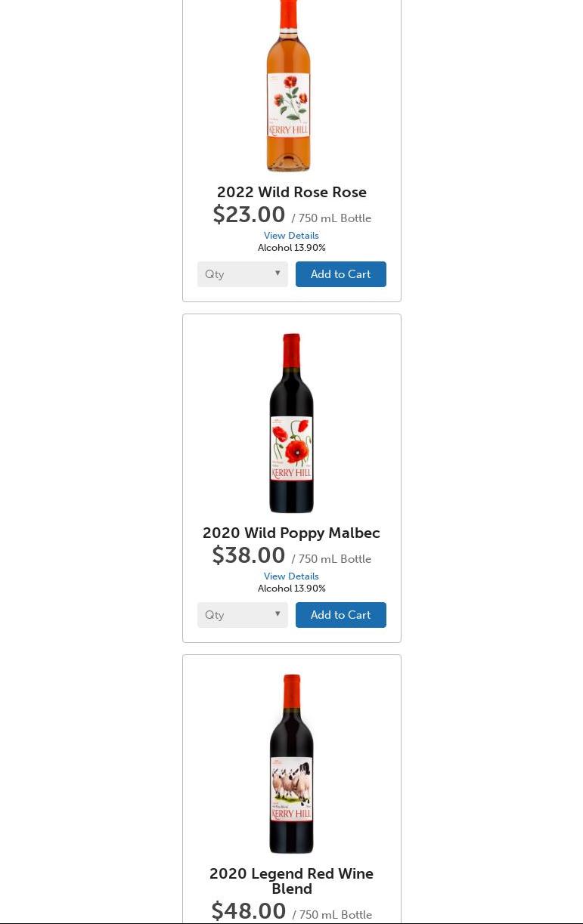The height and width of the screenshot is (924, 583).
Task: View details for the 2020 Wild Poppy Malbec
Action: [x=291, y=576]
